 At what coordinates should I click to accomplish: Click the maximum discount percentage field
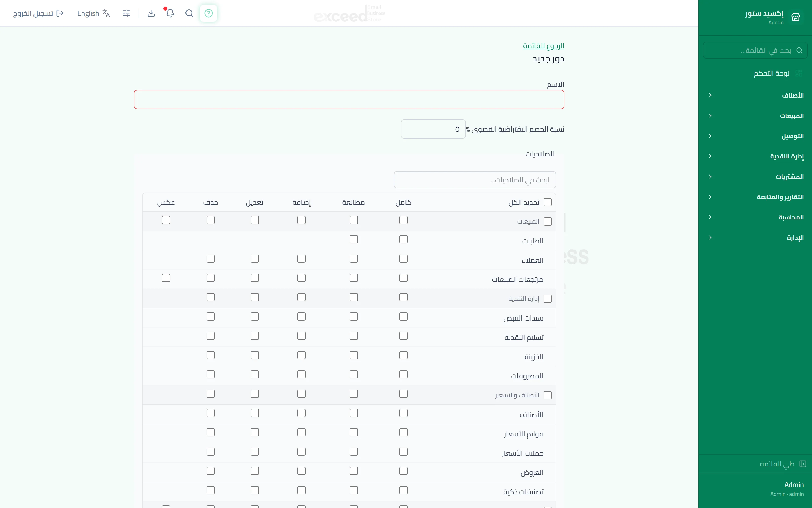click(x=433, y=129)
